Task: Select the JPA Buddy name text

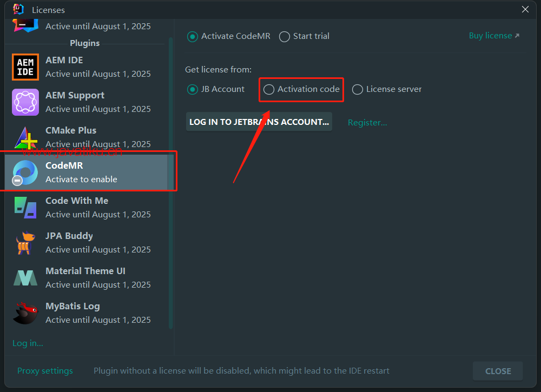Action: pyautogui.click(x=69, y=236)
